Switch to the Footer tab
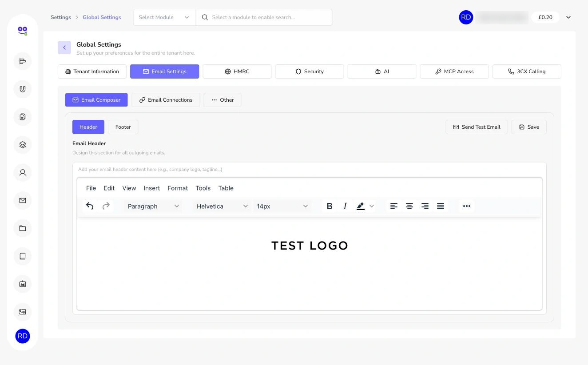 coord(123,127)
